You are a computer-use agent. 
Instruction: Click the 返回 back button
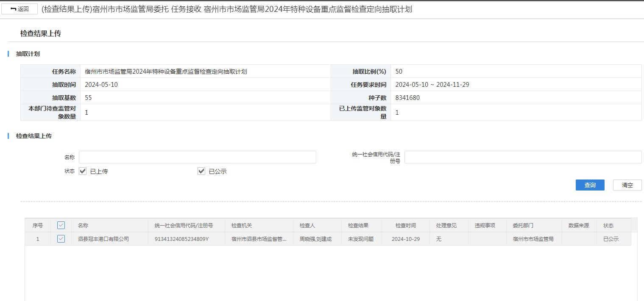click(20, 9)
